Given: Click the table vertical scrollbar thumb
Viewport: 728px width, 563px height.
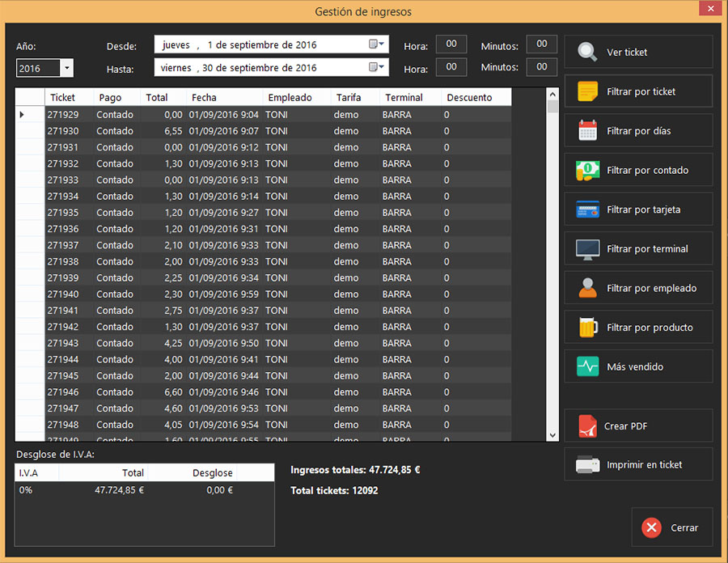Looking at the screenshot, I should (552, 106).
